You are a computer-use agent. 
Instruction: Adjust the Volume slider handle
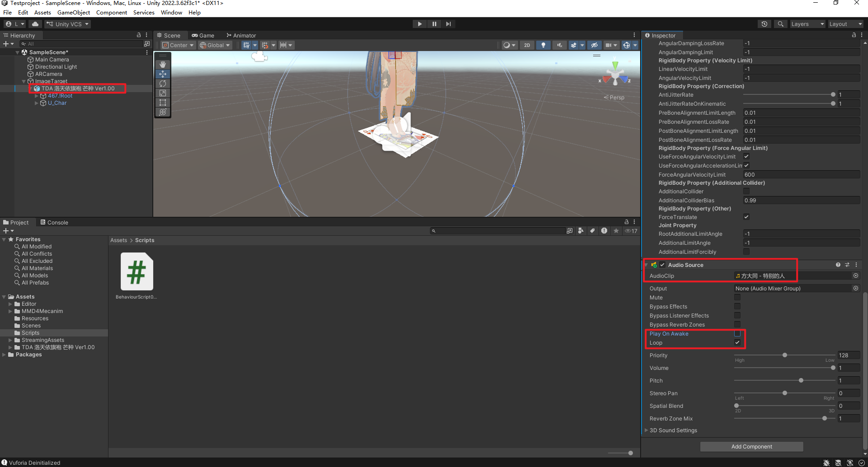(x=833, y=368)
